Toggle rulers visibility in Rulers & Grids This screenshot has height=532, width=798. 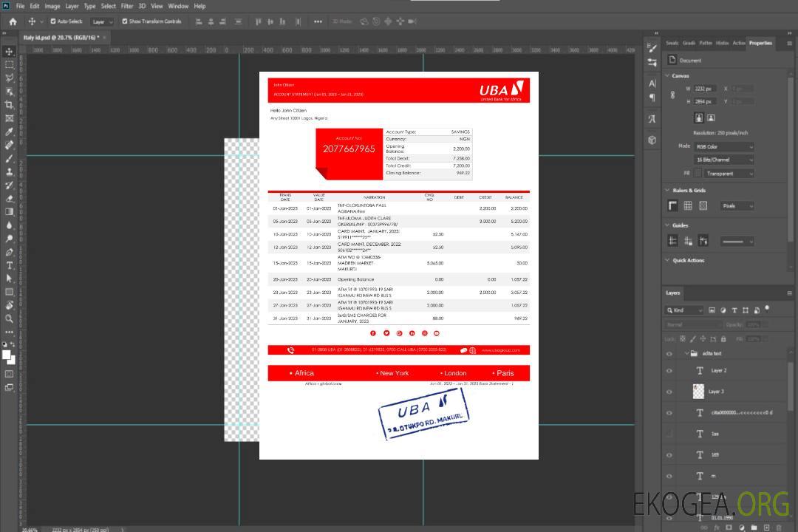(x=673, y=205)
